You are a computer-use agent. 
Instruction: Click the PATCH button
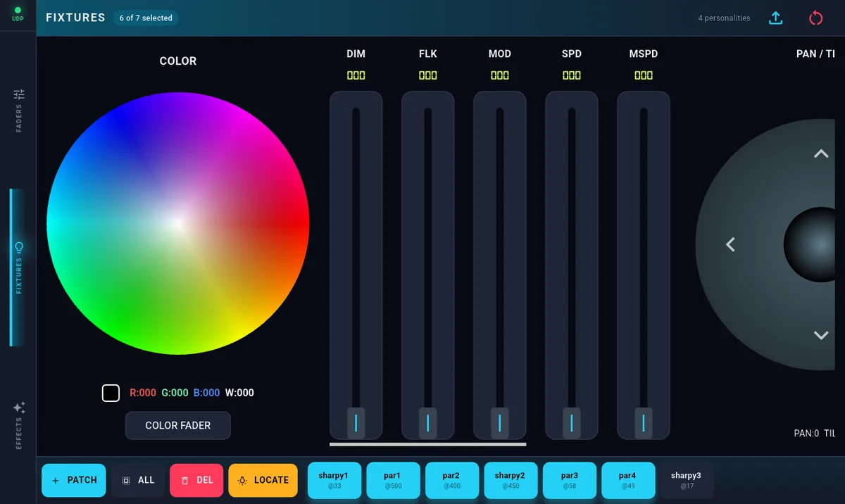(74, 480)
